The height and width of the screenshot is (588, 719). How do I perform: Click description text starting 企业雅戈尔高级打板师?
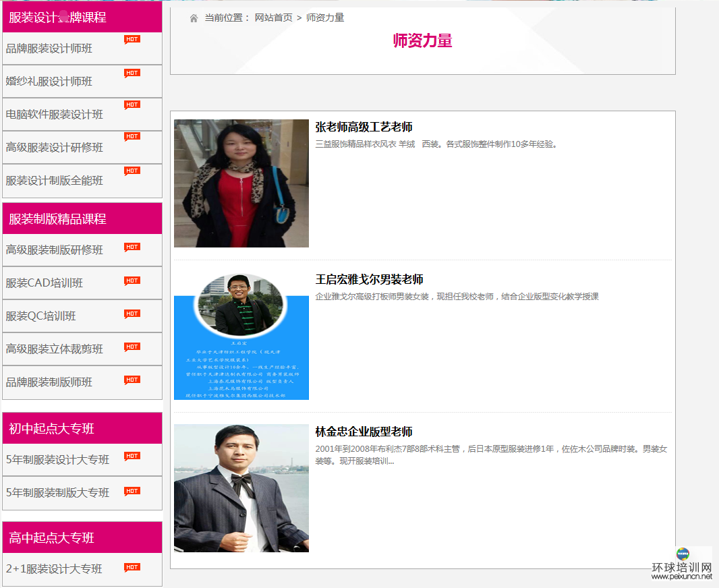(457, 297)
